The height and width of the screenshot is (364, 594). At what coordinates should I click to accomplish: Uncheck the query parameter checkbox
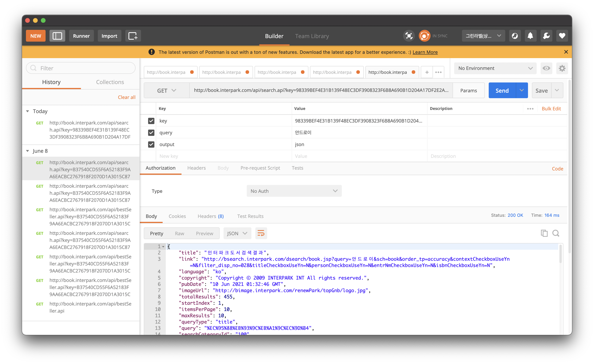pos(151,133)
